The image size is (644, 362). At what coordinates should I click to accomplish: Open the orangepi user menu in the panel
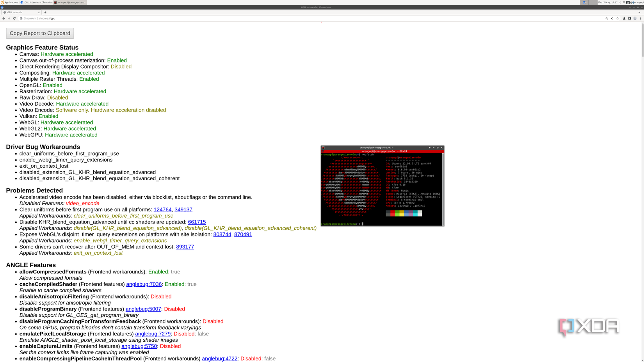tap(639, 2)
